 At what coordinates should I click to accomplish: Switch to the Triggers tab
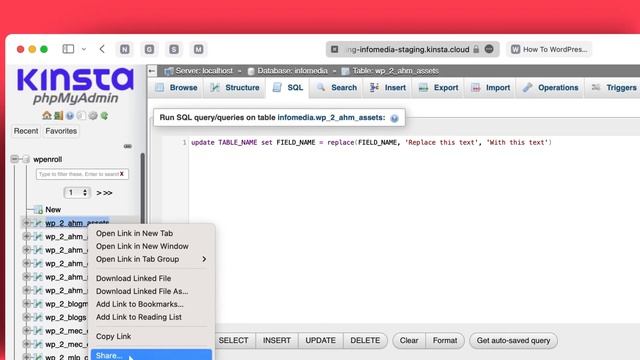click(x=614, y=88)
